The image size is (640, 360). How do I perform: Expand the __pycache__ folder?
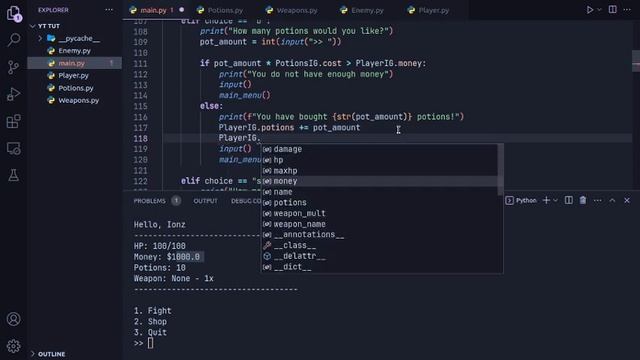point(74,38)
